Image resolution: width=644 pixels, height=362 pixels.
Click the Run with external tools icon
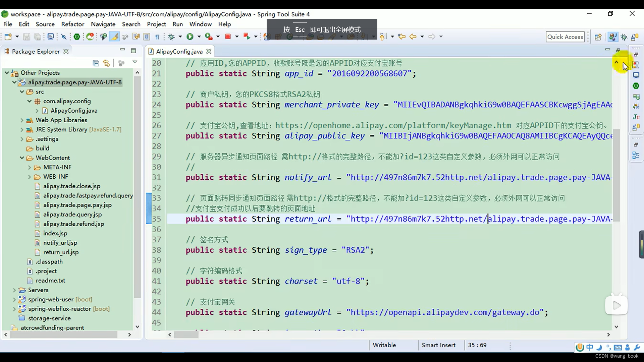click(209, 37)
